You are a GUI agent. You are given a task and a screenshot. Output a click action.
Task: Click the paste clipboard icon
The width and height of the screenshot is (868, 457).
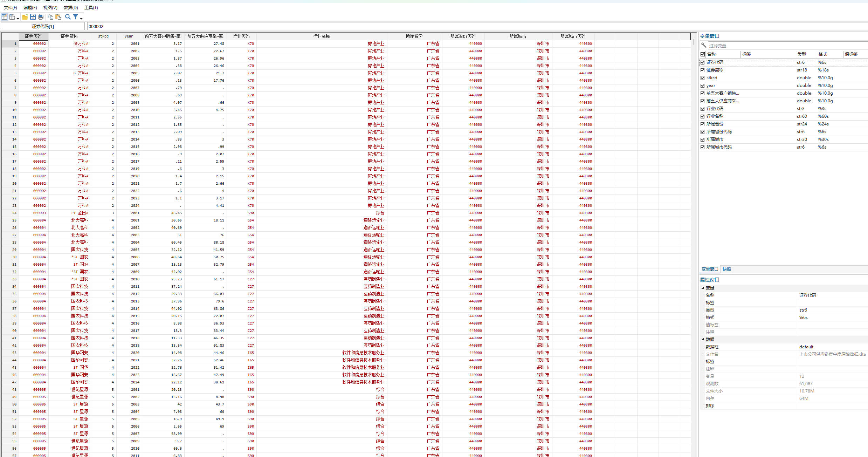click(58, 17)
